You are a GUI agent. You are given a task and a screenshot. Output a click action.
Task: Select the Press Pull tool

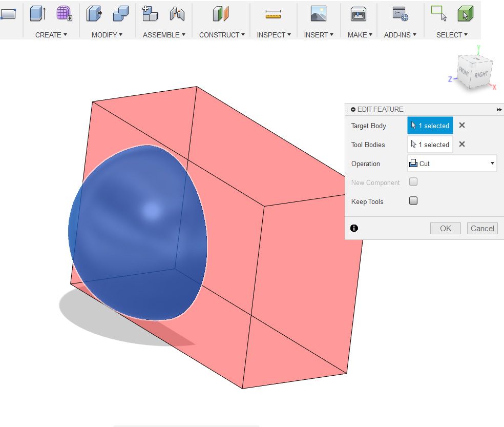[x=94, y=14]
